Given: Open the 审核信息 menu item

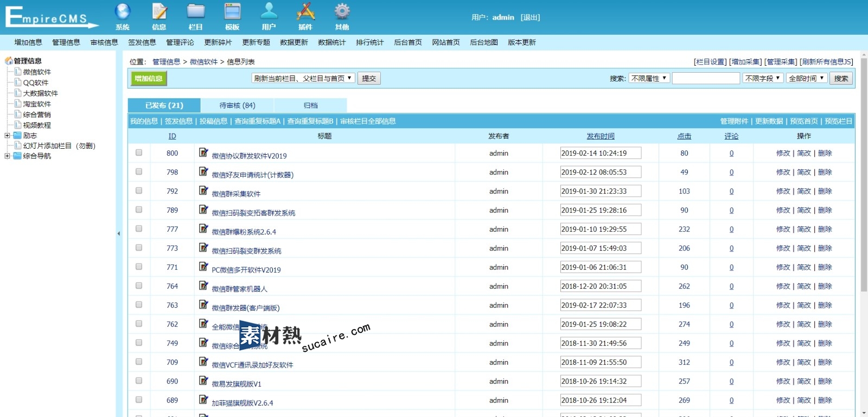Looking at the screenshot, I should pyautogui.click(x=104, y=42).
